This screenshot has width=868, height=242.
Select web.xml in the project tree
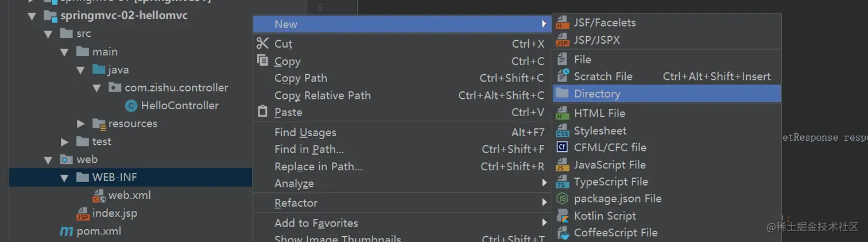129,195
